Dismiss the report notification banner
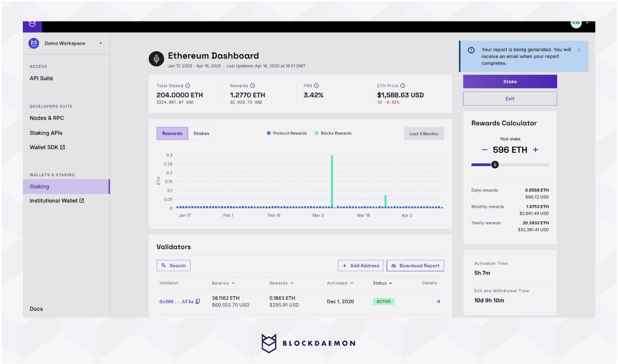618x364 pixels. click(579, 50)
